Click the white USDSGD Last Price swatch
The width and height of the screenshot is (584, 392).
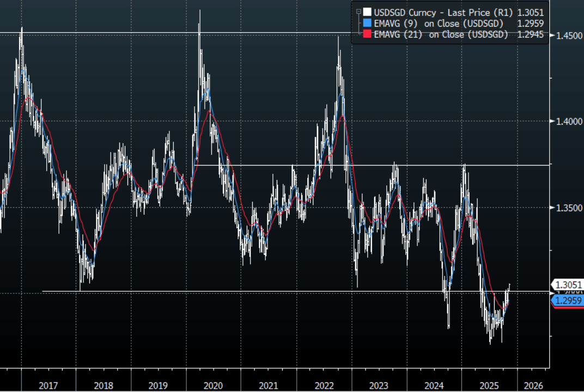click(x=367, y=12)
